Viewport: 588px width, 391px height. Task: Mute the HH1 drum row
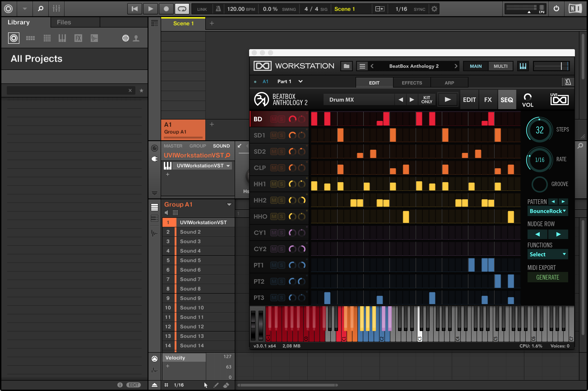[x=274, y=184]
